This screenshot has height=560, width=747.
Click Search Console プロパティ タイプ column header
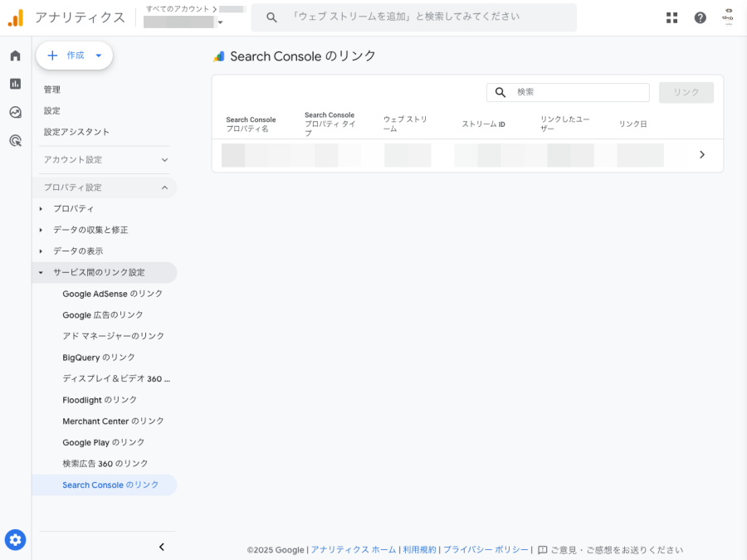(330, 124)
